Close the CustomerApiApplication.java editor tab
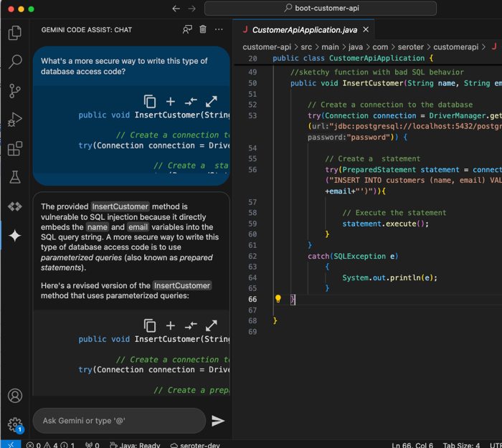This screenshot has height=448, width=502. (366, 29)
